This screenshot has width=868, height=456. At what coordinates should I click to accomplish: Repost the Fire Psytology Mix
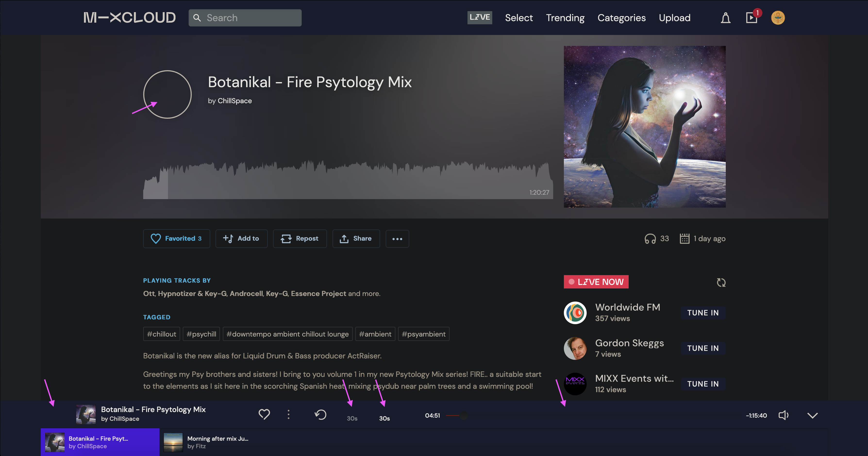coord(300,238)
